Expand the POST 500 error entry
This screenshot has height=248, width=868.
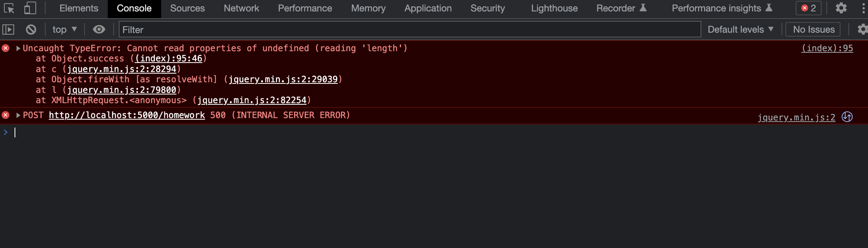(x=18, y=115)
